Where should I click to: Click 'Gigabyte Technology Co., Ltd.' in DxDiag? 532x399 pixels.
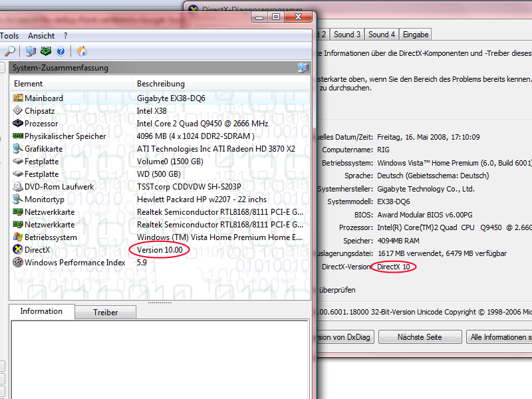(x=426, y=189)
